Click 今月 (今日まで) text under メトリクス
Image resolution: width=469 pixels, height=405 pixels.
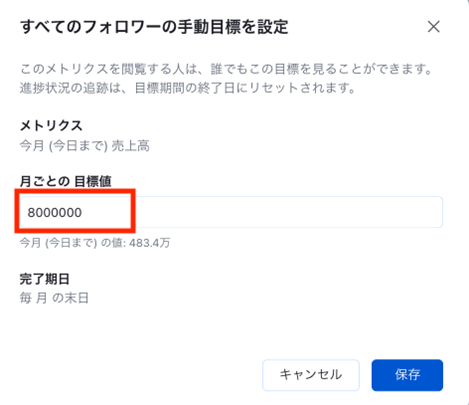pos(63,146)
